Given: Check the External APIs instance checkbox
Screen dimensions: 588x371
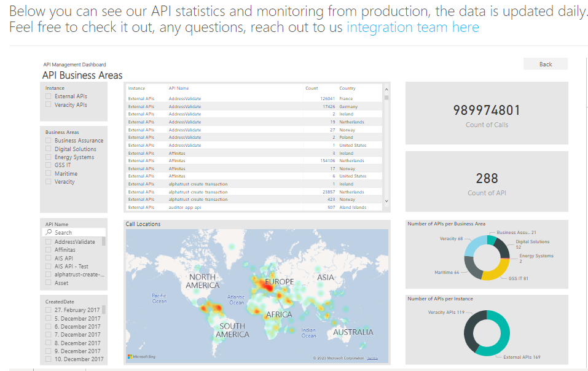Looking at the screenshot, I should click(x=49, y=96).
